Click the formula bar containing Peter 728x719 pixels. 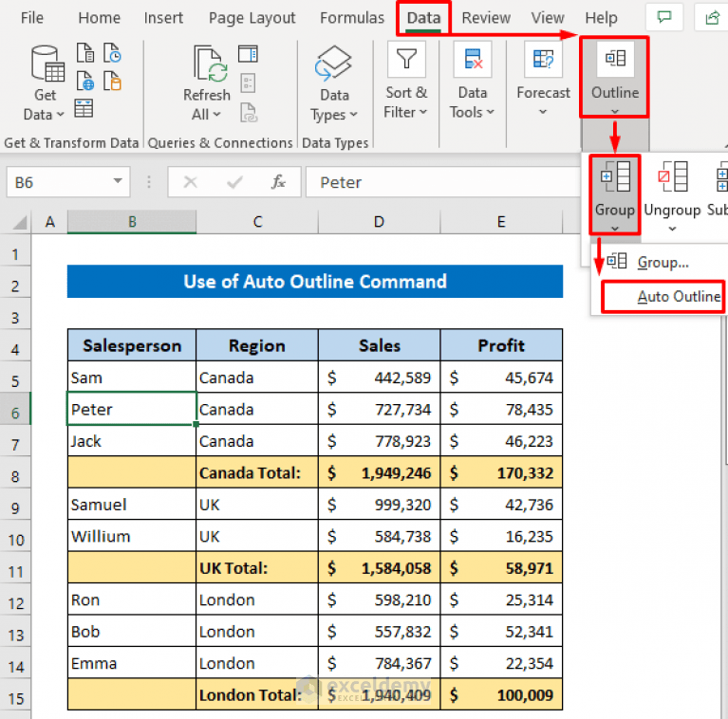click(443, 182)
